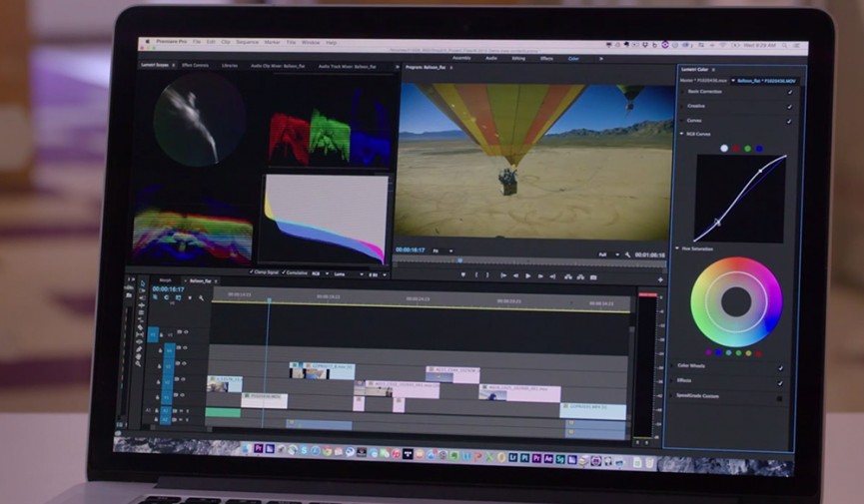Select the red curve channel dot
This screenshot has height=504, width=864.
coord(735,148)
